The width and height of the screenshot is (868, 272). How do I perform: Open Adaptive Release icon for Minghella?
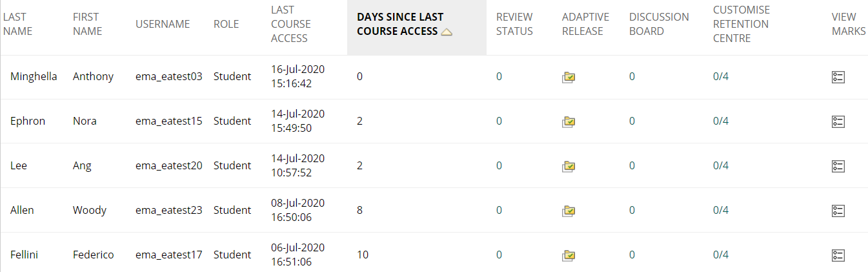point(569,78)
